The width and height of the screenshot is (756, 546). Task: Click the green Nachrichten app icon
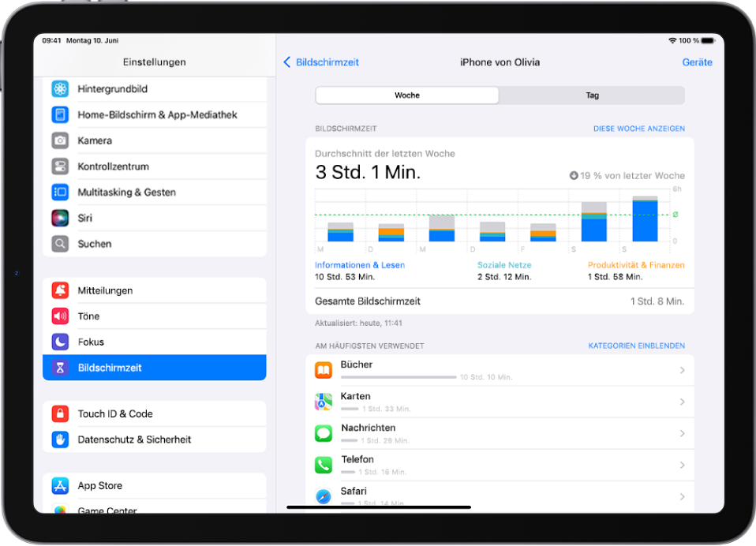323,433
